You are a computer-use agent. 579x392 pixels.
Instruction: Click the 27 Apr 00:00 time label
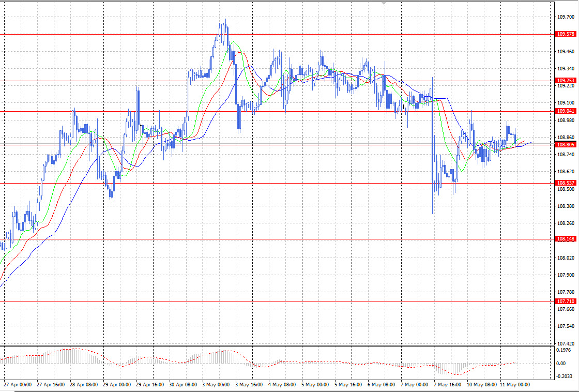pyautogui.click(x=18, y=385)
